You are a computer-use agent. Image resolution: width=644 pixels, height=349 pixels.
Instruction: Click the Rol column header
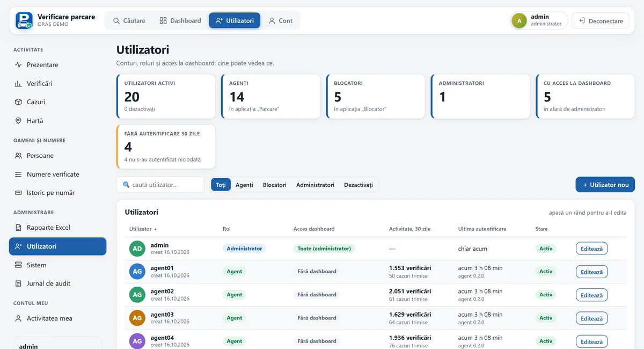[226, 229]
